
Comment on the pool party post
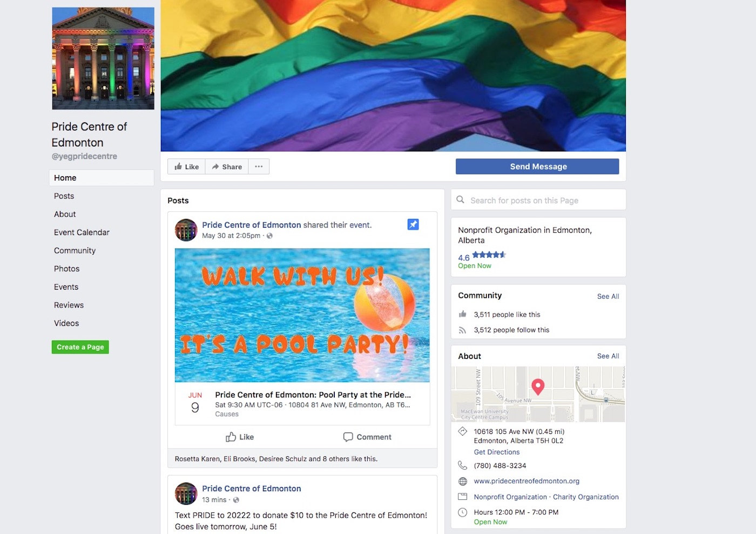tap(367, 437)
